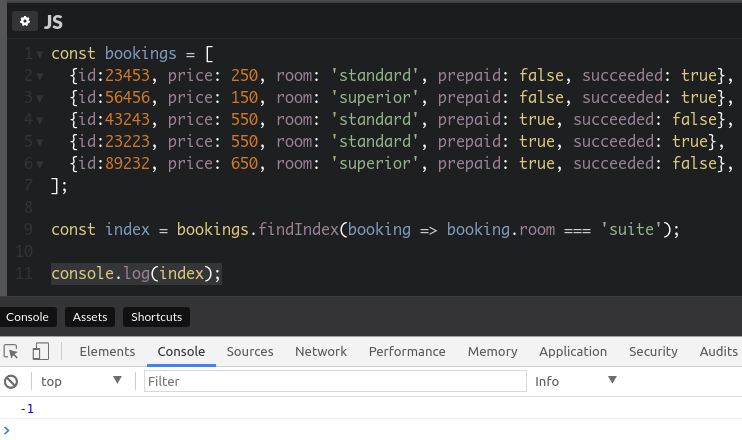The height and width of the screenshot is (440, 742).
Task: Focus the console Filter input field
Action: [335, 381]
